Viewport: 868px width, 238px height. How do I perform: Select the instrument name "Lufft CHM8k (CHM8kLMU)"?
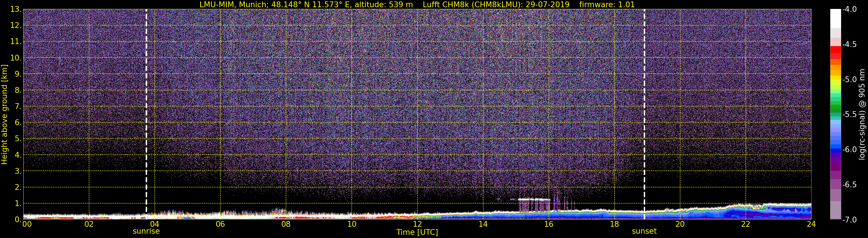472,4
